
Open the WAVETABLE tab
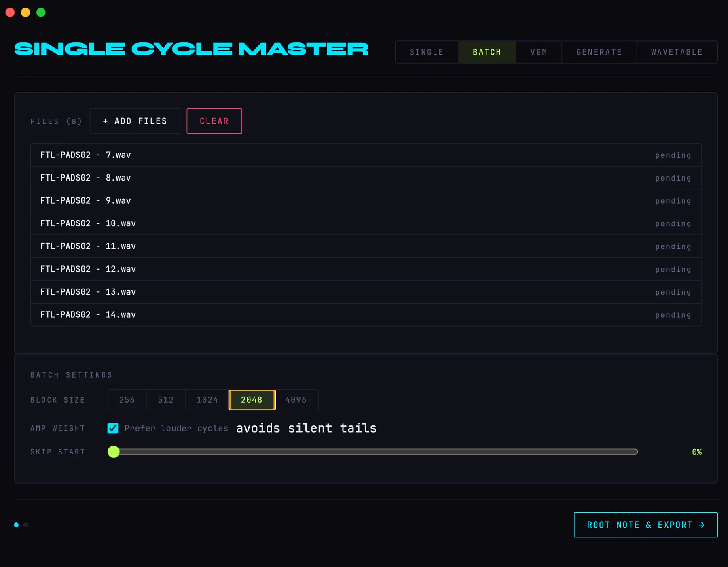pyautogui.click(x=677, y=52)
